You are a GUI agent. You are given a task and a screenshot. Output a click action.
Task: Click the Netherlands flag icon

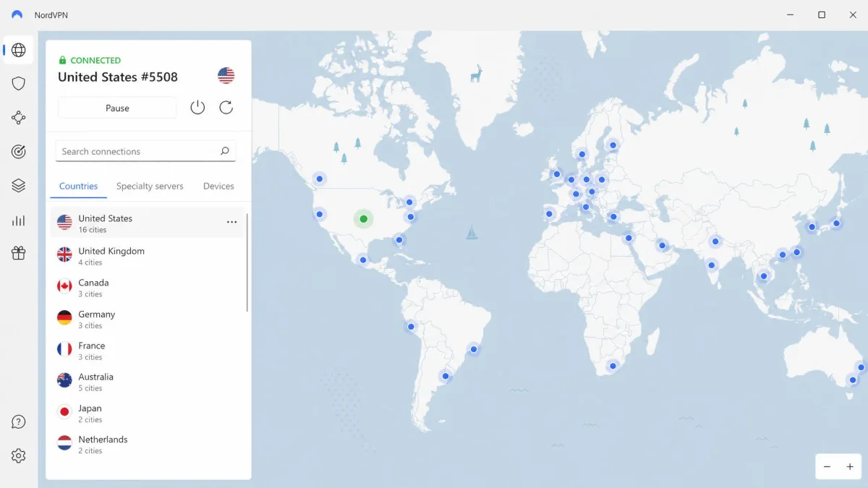click(x=64, y=442)
